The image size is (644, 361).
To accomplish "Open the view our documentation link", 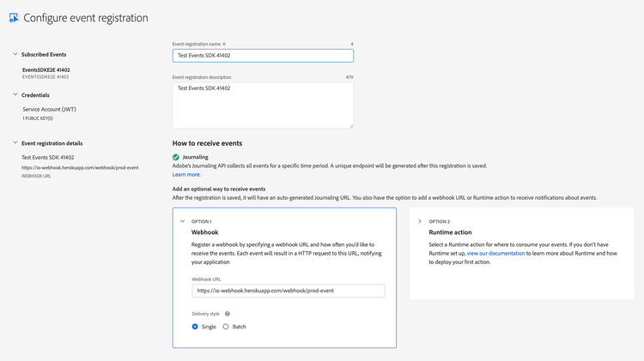I will [x=495, y=253].
